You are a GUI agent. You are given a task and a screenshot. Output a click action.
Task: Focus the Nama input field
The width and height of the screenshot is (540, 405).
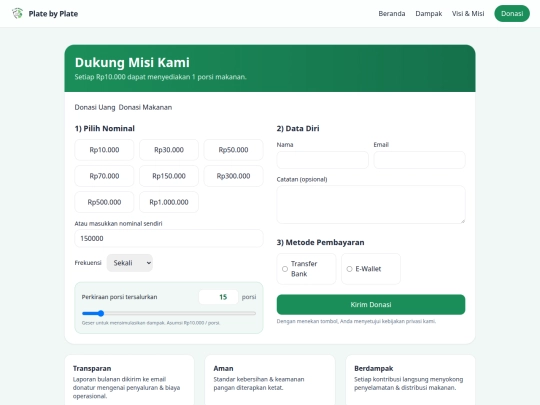(322, 160)
